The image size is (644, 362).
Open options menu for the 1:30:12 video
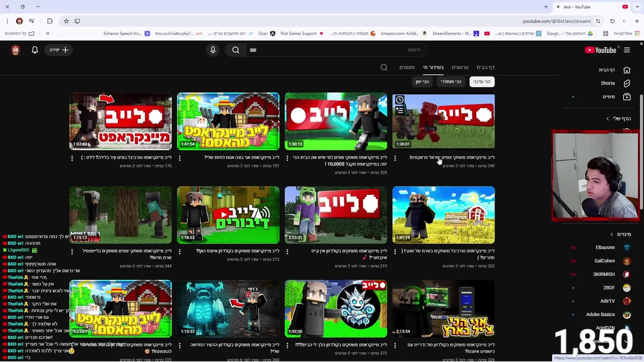287,158
